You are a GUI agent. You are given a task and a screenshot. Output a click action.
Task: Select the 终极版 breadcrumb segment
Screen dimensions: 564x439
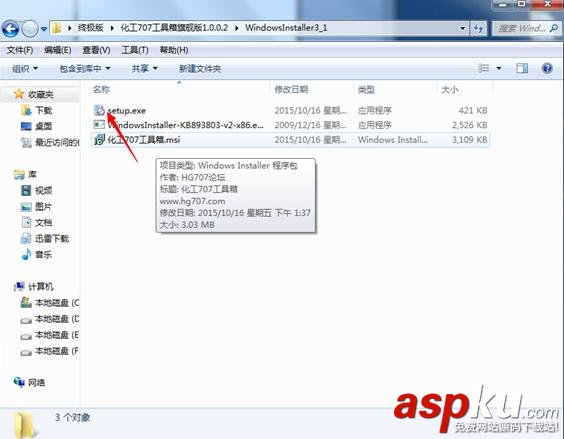coord(90,28)
